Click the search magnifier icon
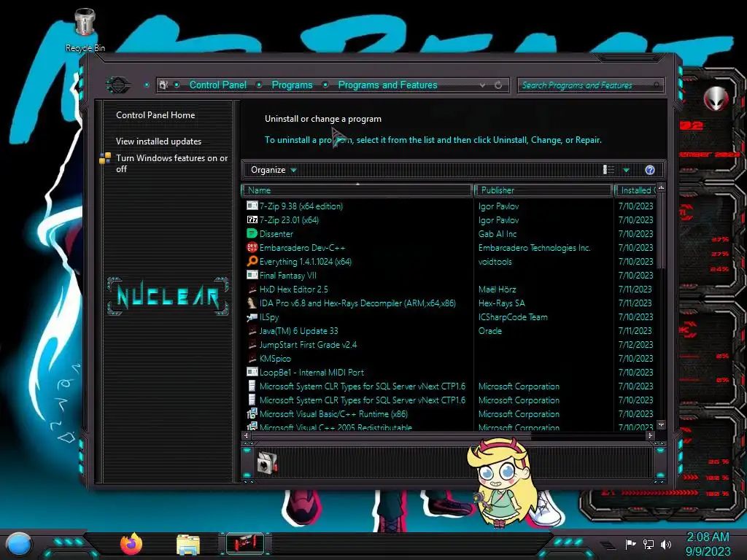 [657, 85]
